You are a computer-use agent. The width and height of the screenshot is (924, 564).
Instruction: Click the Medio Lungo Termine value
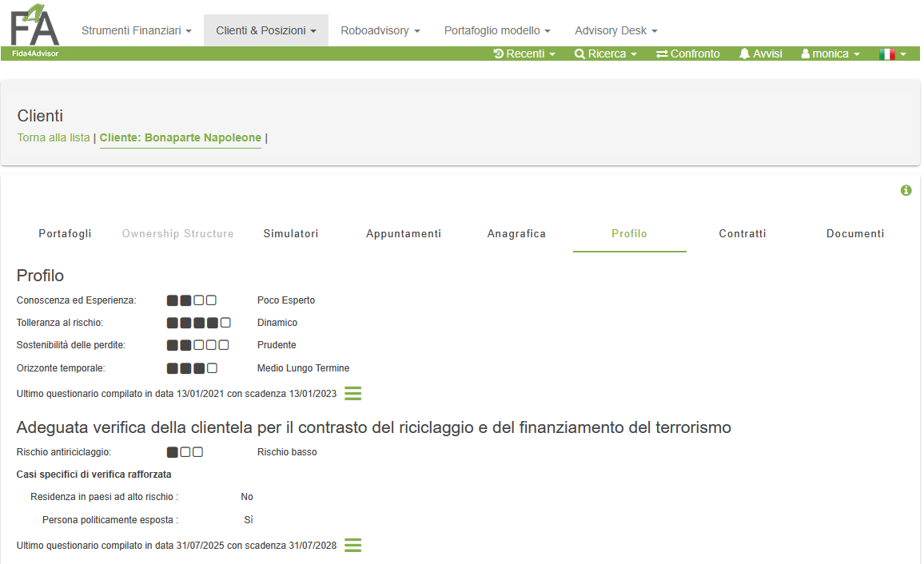(303, 368)
